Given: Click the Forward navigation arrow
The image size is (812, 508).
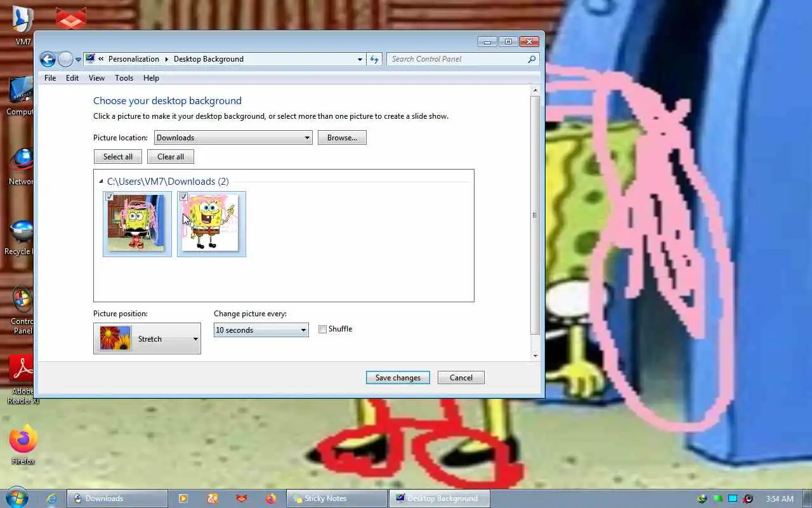Looking at the screenshot, I should (x=65, y=59).
